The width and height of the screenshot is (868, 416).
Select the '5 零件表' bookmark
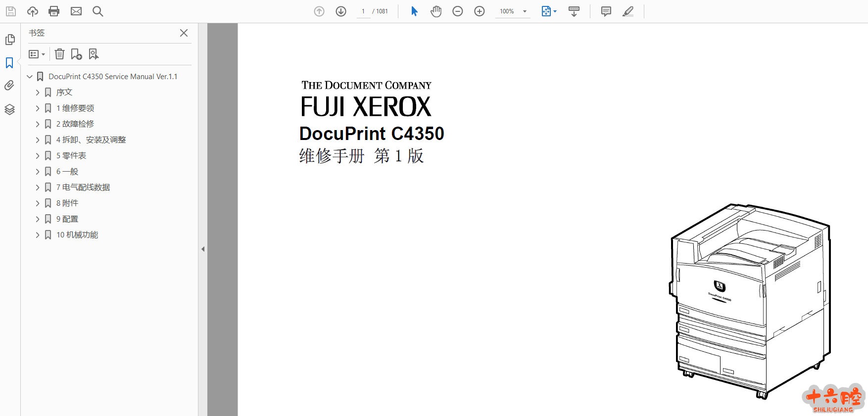pos(71,156)
